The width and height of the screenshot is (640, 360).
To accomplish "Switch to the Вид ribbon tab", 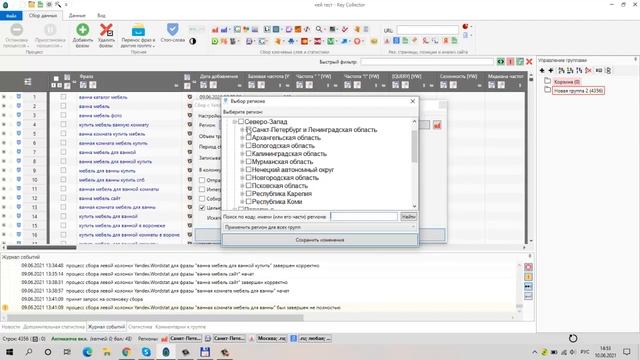I will [101, 16].
